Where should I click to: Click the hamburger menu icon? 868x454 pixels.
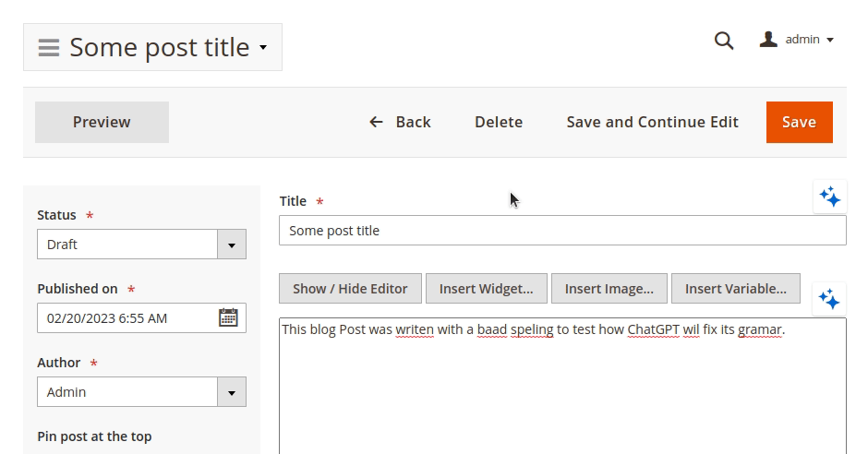(x=49, y=48)
